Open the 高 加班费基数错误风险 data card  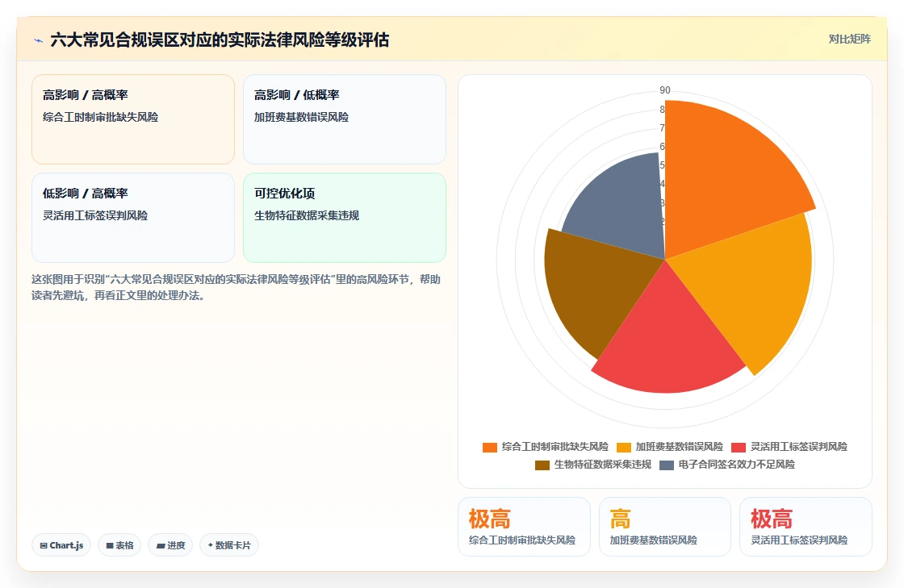coord(665,527)
